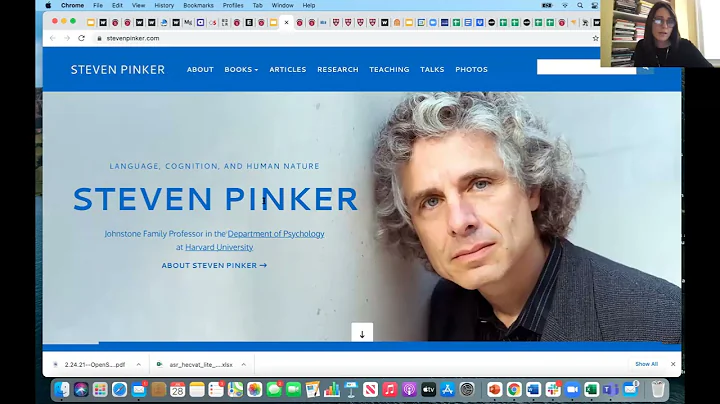Open the Notes app in the Dock
This screenshot has width=720, height=404.
pyautogui.click(x=197, y=389)
